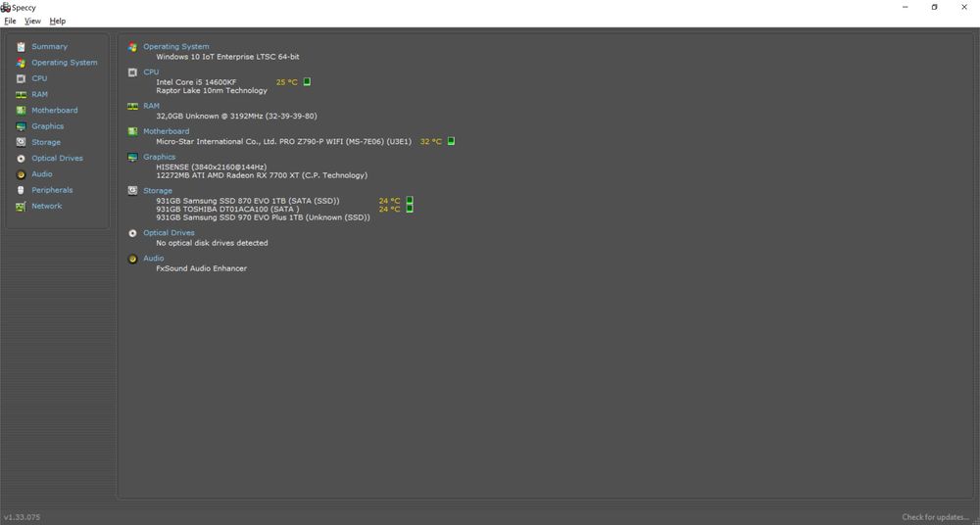Open the File menu

(x=10, y=21)
